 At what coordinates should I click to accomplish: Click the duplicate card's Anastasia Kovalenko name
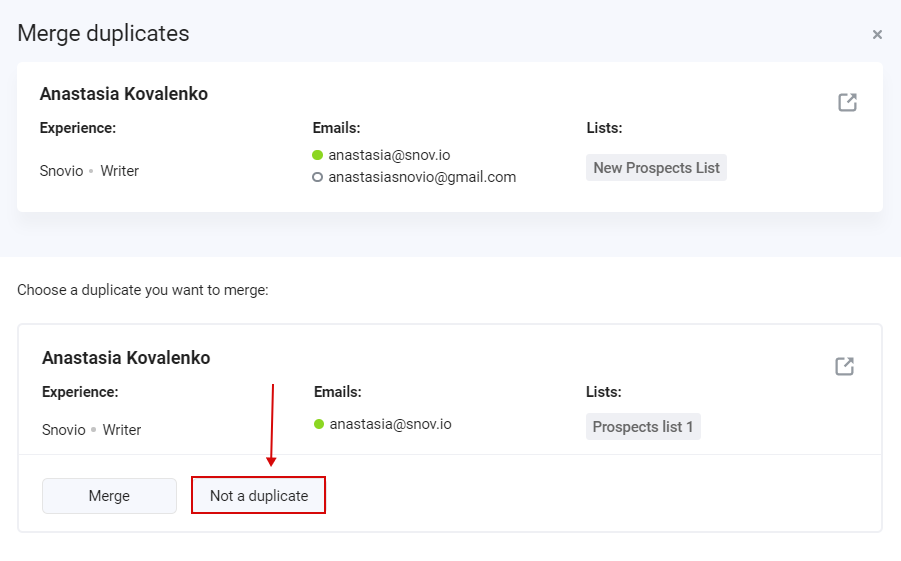[126, 358]
